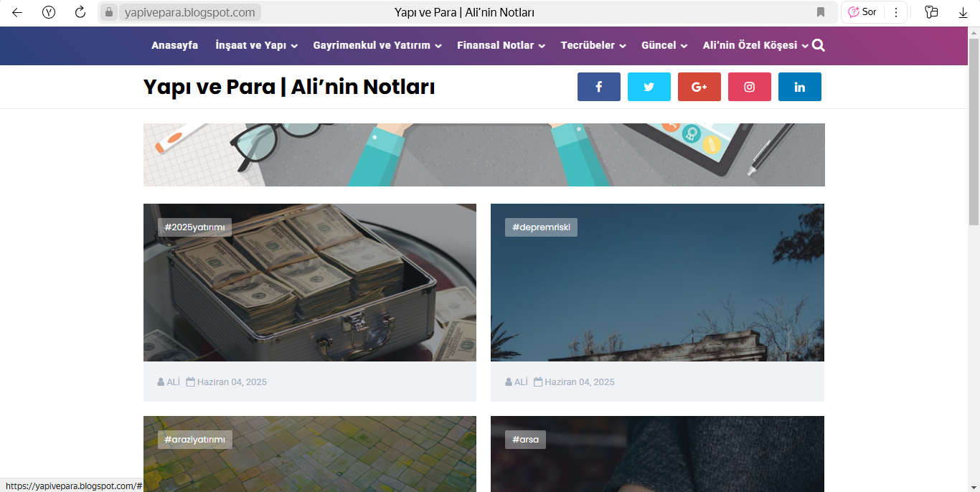Open the Sor assistant button
980x492 pixels.
coord(862,12)
